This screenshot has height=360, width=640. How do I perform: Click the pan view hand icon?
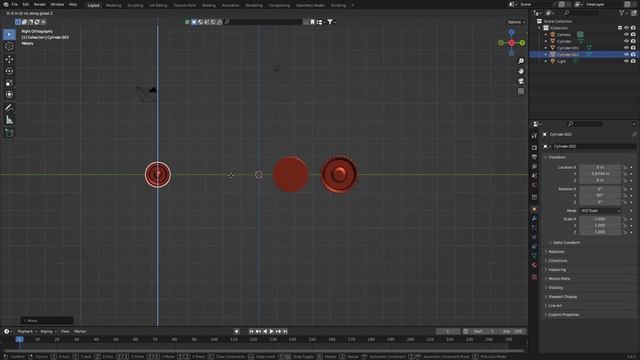click(521, 71)
